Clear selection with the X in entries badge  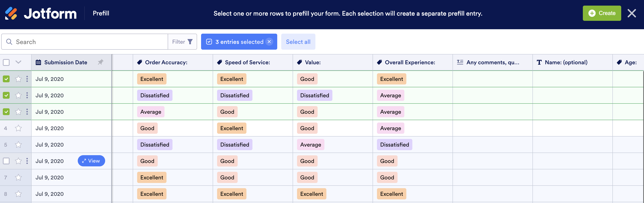[269, 42]
